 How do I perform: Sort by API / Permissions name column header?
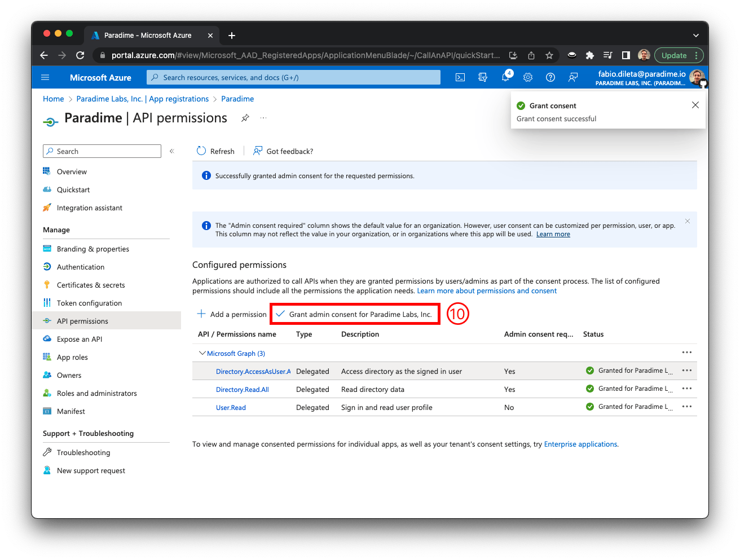pos(237,334)
